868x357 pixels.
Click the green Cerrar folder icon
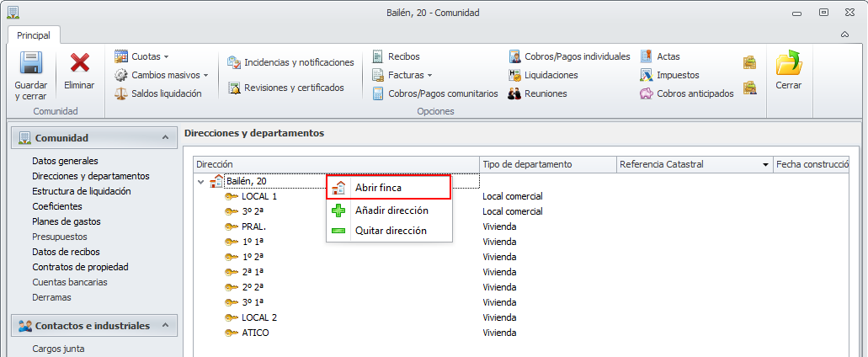pos(789,64)
